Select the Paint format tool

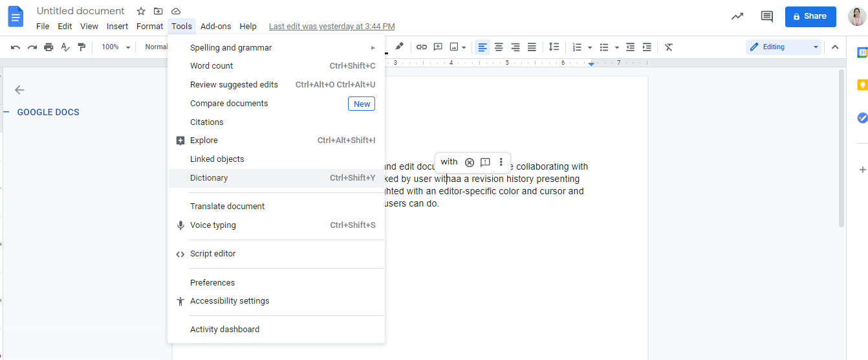pos(81,47)
